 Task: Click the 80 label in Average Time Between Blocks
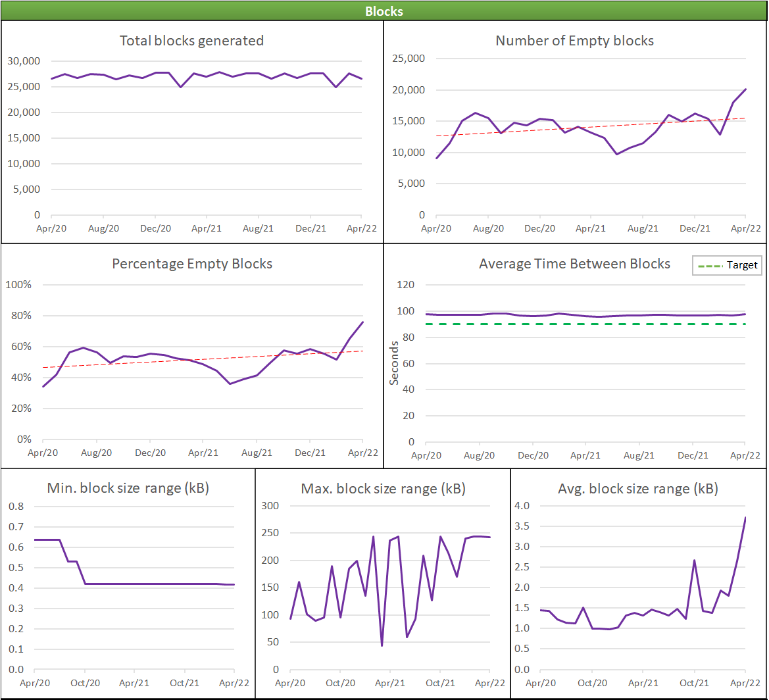[408, 337]
